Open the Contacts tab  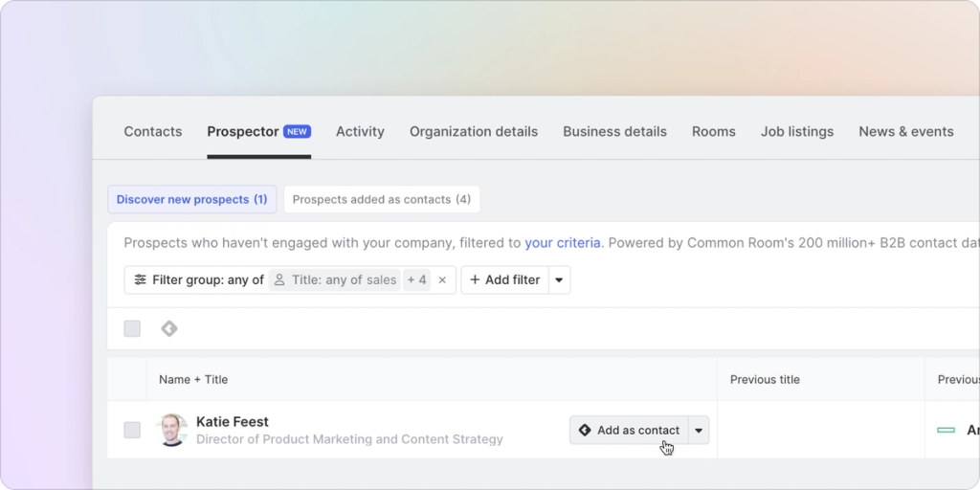tap(152, 131)
